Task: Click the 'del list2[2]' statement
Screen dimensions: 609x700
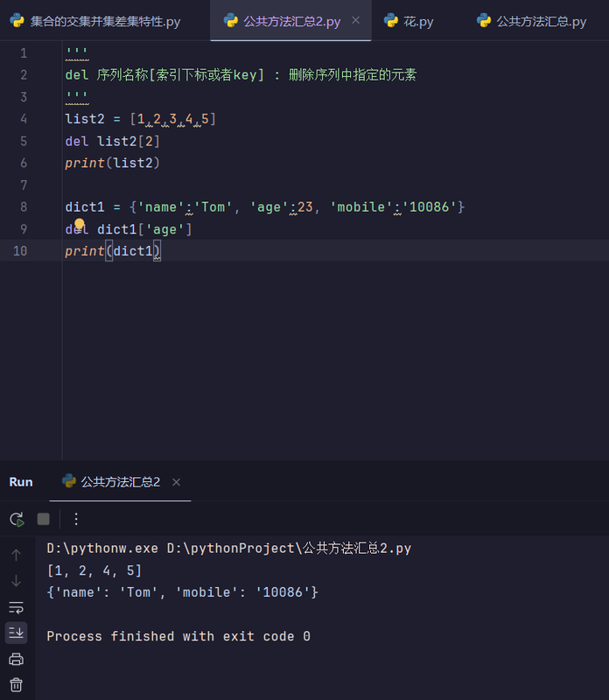Action: pos(113,142)
